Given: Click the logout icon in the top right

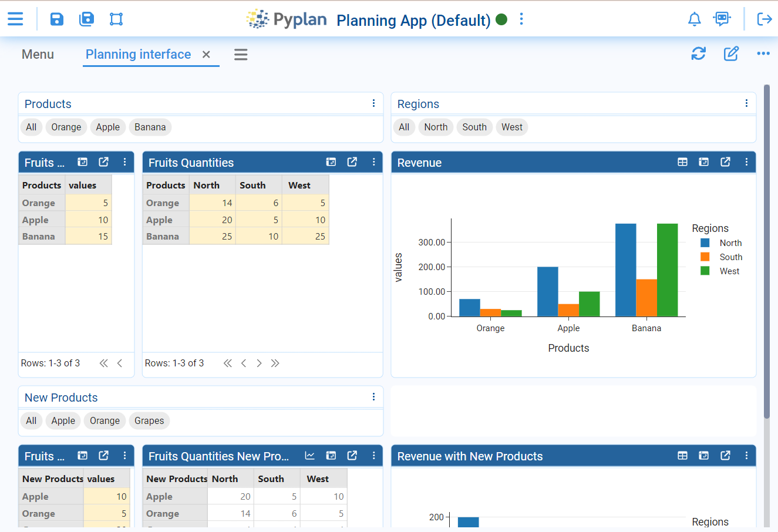Looking at the screenshot, I should pos(764,19).
